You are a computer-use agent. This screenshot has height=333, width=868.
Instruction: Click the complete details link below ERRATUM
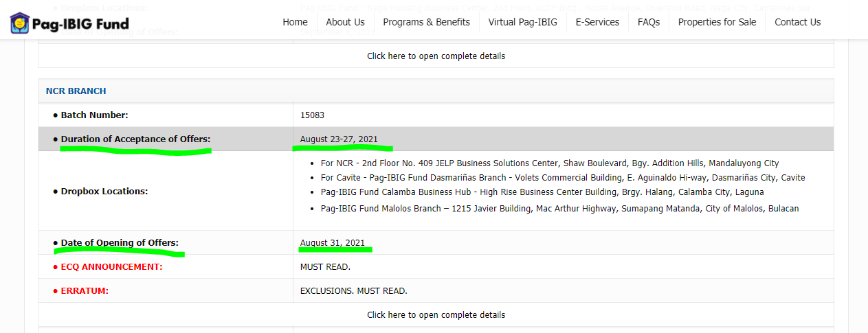[x=436, y=315]
